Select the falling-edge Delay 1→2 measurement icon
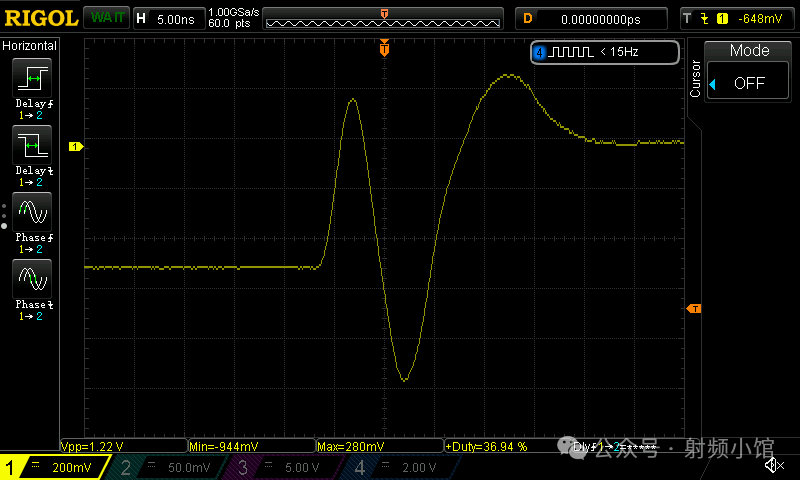The height and width of the screenshot is (480, 800). [31, 146]
